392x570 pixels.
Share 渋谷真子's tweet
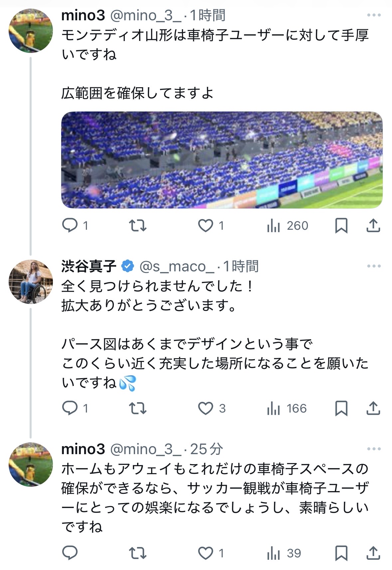point(373,408)
